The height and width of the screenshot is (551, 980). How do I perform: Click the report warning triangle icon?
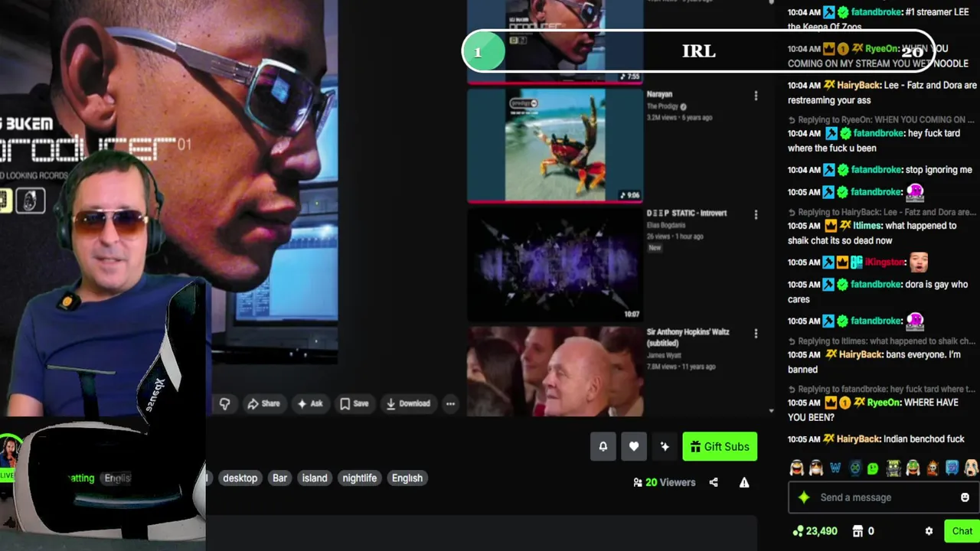tap(744, 482)
